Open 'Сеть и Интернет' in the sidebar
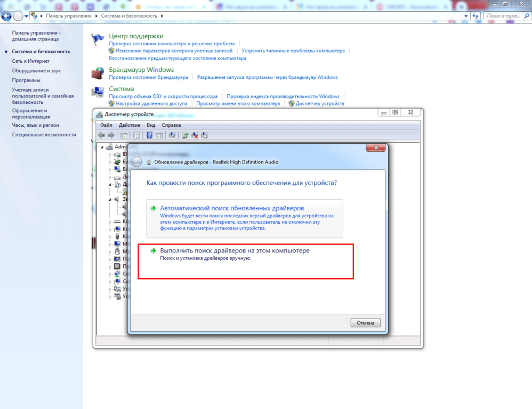The width and height of the screenshot is (532, 409). [30, 61]
